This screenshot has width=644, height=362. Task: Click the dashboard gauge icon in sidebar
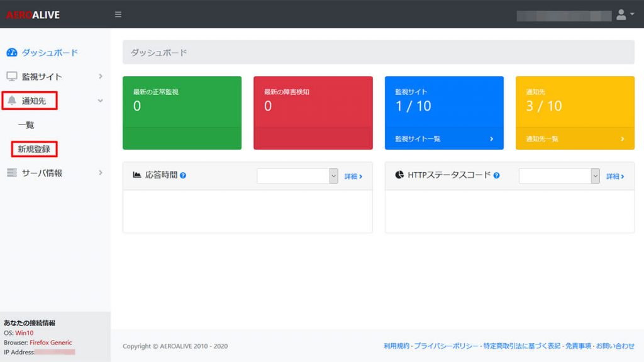tap(12, 53)
